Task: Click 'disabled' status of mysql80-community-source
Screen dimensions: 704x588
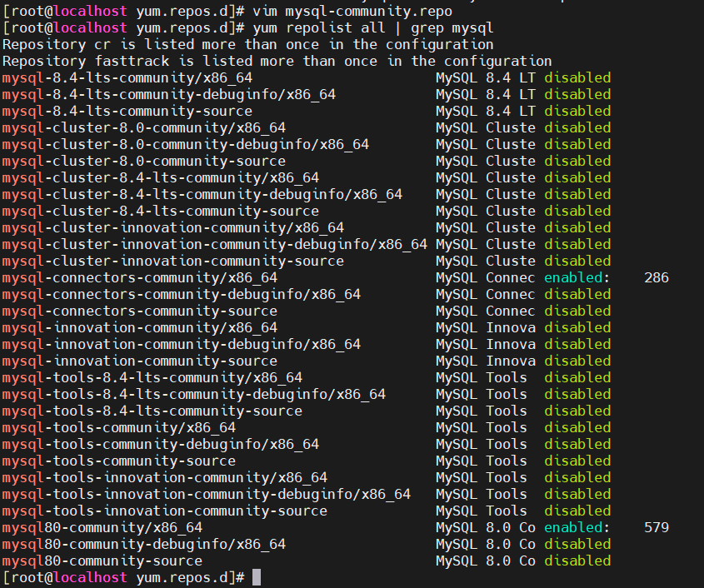Action: pyautogui.click(x=577, y=561)
